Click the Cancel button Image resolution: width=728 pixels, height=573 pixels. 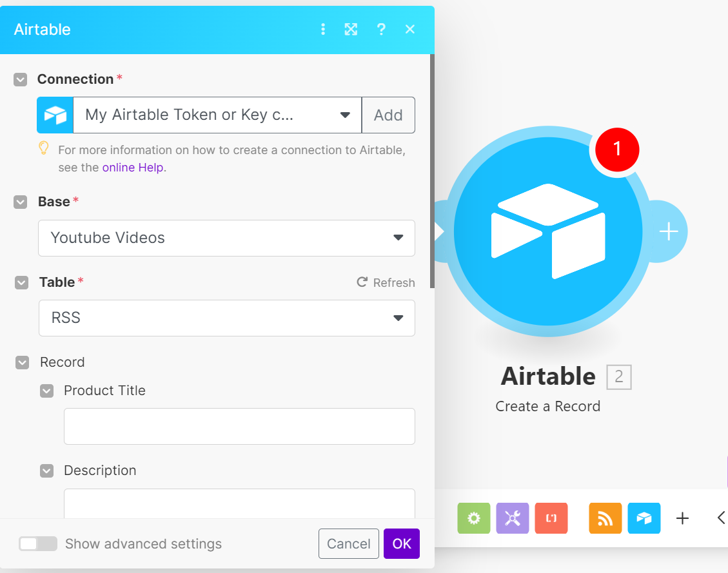click(349, 544)
